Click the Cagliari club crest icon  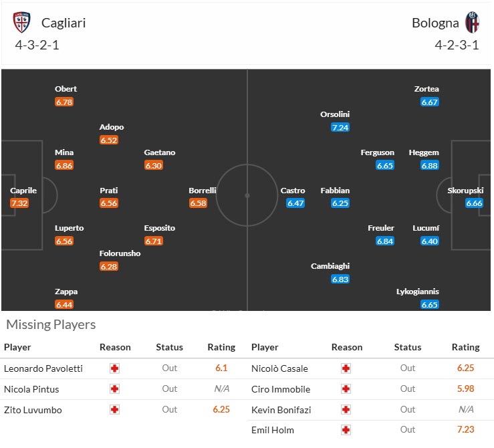click(x=22, y=23)
